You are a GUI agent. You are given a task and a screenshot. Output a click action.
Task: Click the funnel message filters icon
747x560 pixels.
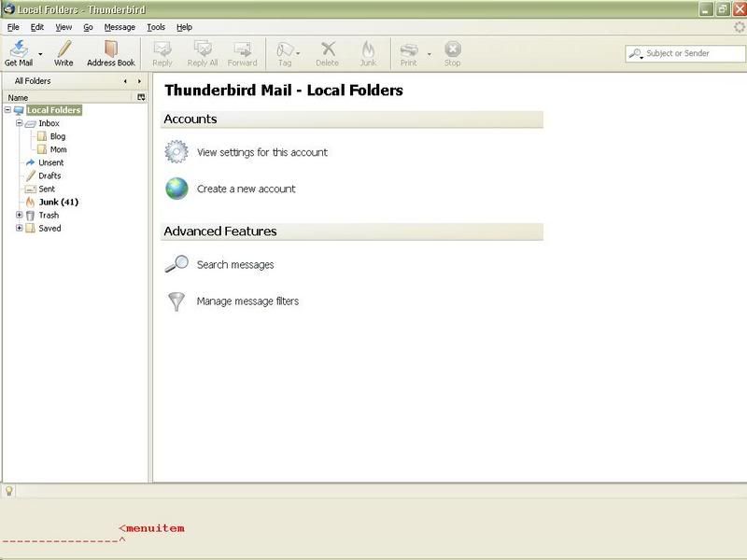[176, 301]
